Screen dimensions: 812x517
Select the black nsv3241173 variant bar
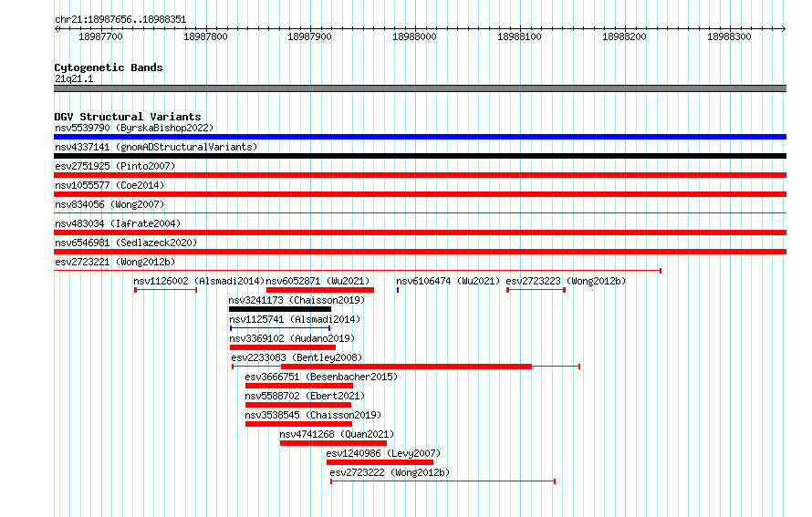click(x=280, y=309)
